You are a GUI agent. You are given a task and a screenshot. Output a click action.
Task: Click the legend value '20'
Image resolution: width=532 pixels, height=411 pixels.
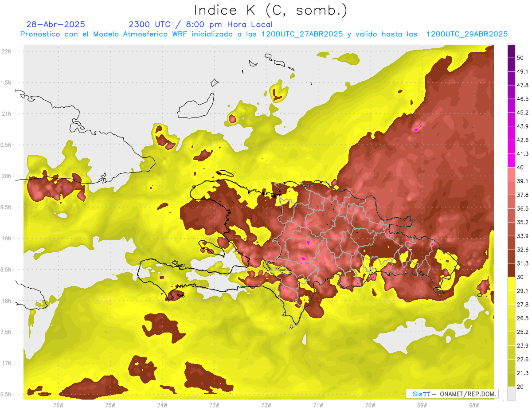(x=521, y=387)
